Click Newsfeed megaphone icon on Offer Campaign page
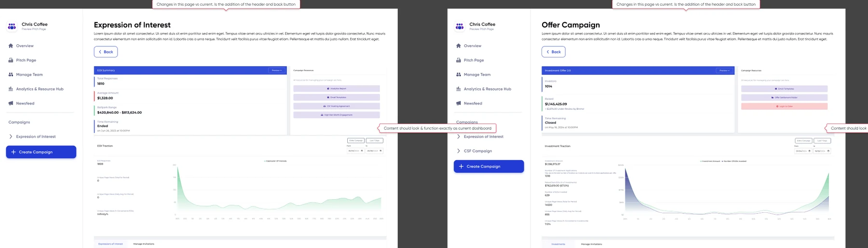The height and width of the screenshot is (248, 868). coord(459,103)
